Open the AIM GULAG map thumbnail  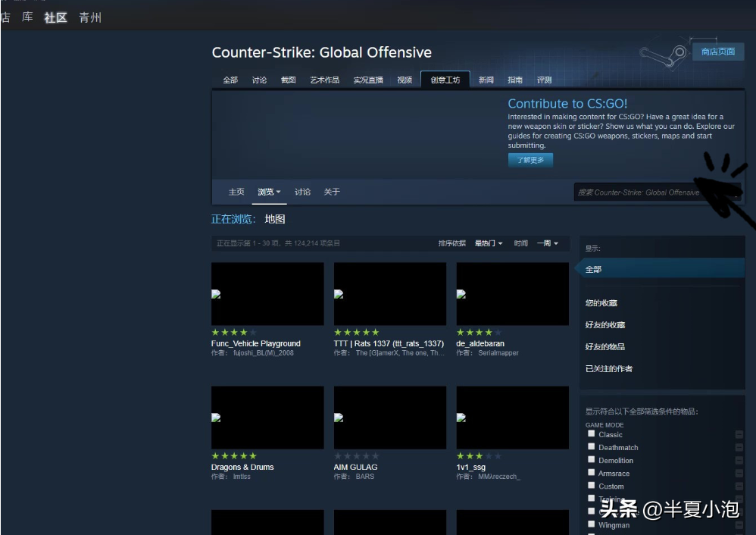390,418
